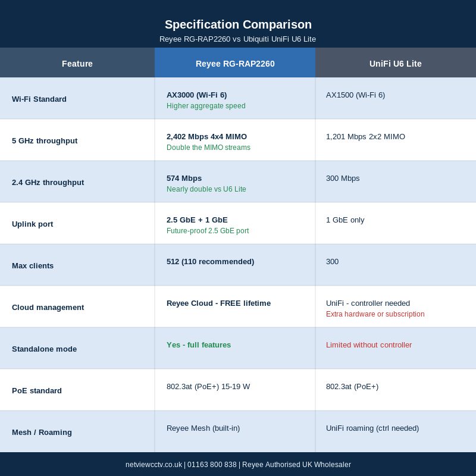The height and width of the screenshot is (476, 476).
Task: Click the 'Extra hardware or subscription' note
Action: coord(375,314)
